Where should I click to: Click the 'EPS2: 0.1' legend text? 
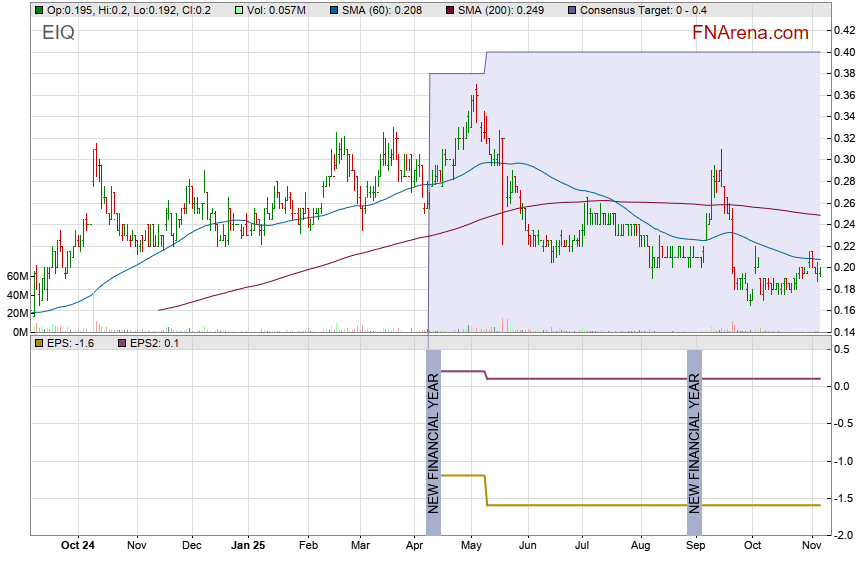click(153, 343)
